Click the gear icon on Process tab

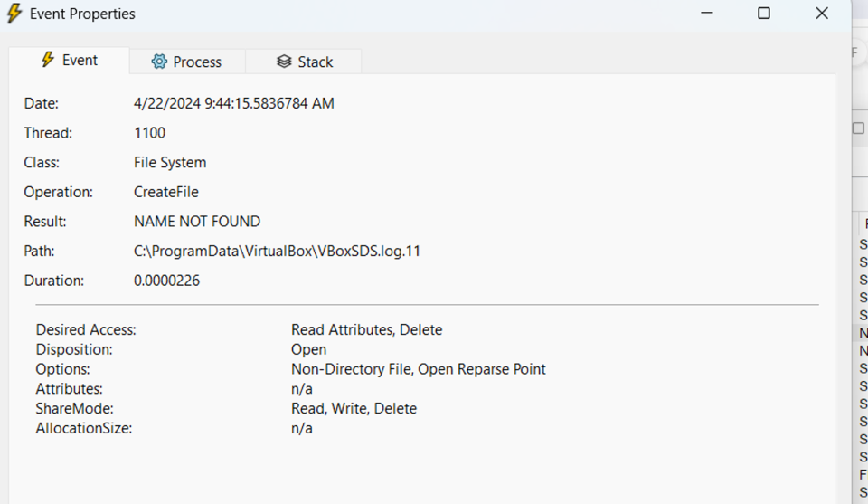pyautogui.click(x=159, y=62)
